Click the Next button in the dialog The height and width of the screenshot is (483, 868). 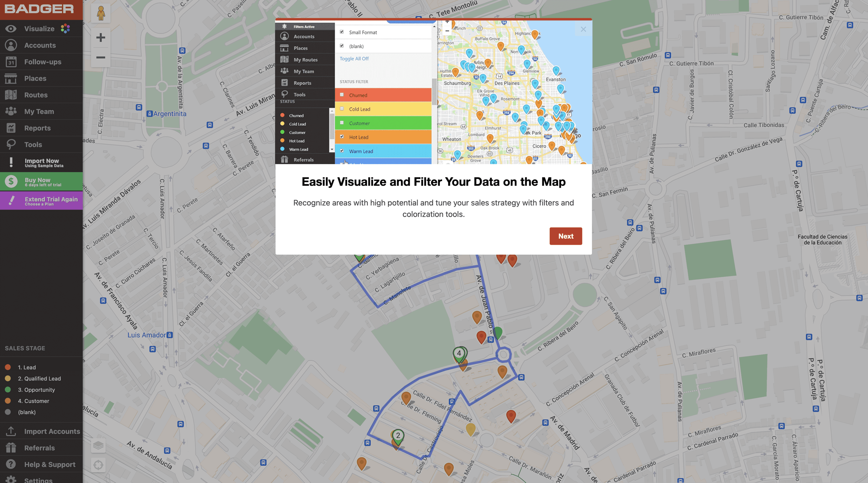(565, 236)
